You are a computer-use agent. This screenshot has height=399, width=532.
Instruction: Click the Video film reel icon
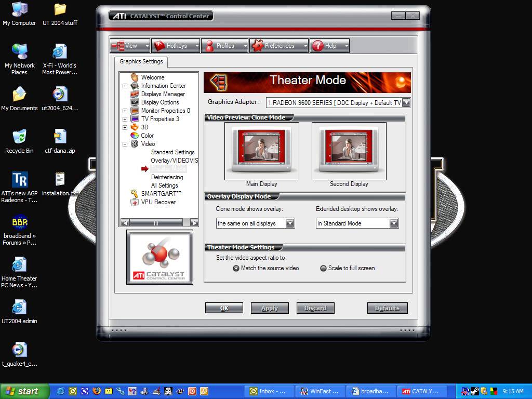click(x=135, y=144)
